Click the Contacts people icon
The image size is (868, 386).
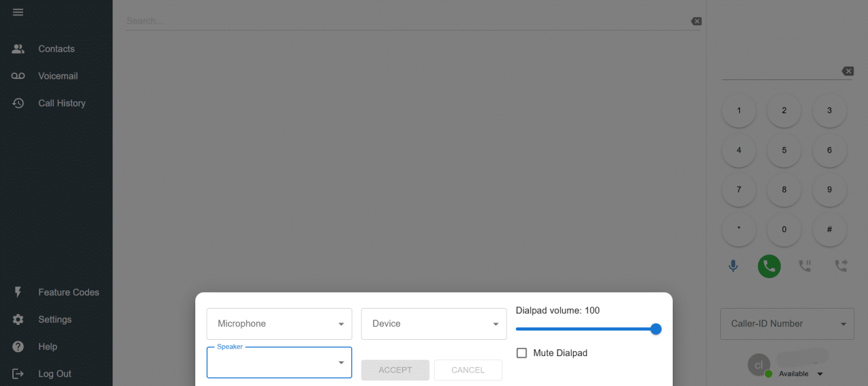click(18, 49)
